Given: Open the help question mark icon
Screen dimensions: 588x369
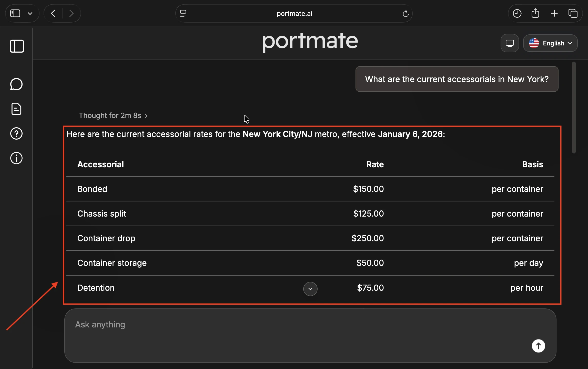Looking at the screenshot, I should pyautogui.click(x=16, y=133).
